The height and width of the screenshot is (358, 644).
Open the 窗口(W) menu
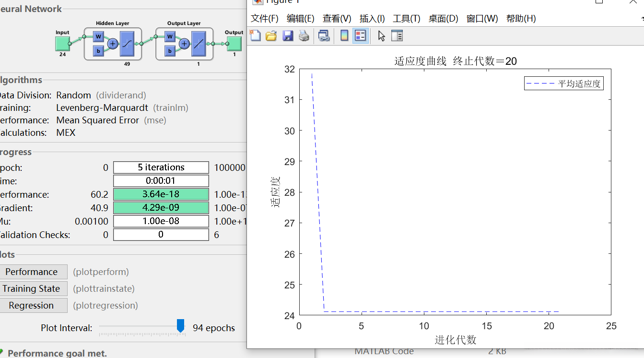pyautogui.click(x=482, y=19)
